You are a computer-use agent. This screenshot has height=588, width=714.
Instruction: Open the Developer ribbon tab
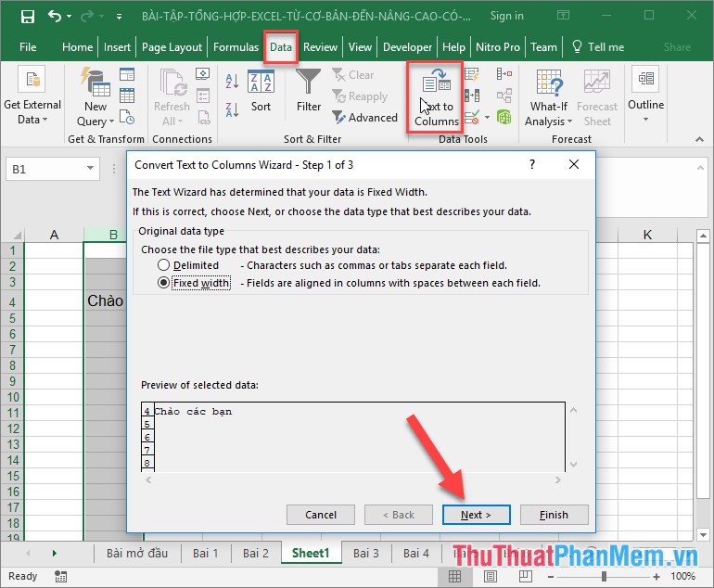click(407, 47)
